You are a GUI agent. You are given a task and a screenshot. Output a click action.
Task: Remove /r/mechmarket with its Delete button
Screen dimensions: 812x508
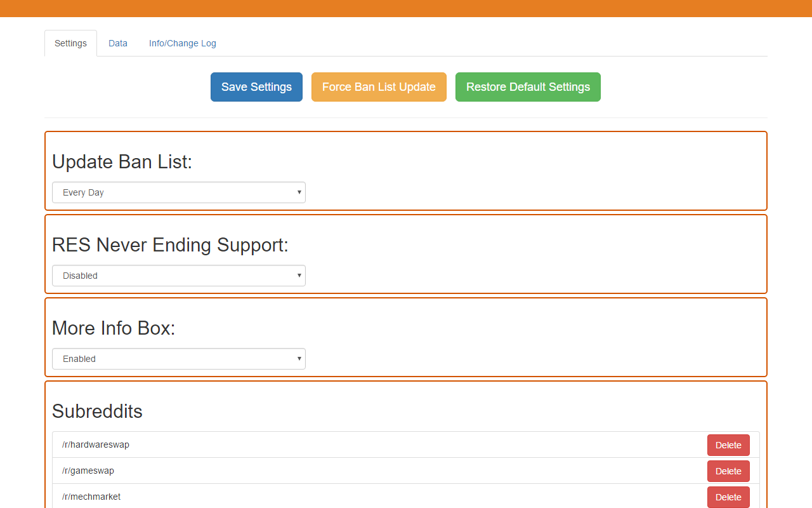728,497
